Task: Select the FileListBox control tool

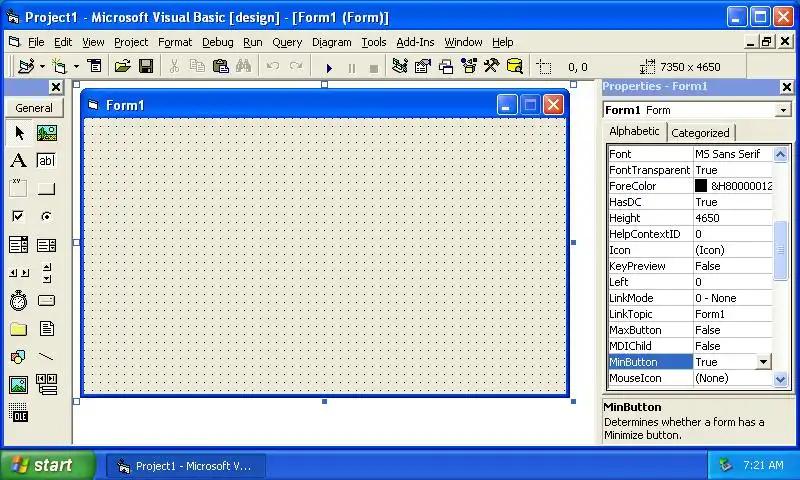Action: 47,329
